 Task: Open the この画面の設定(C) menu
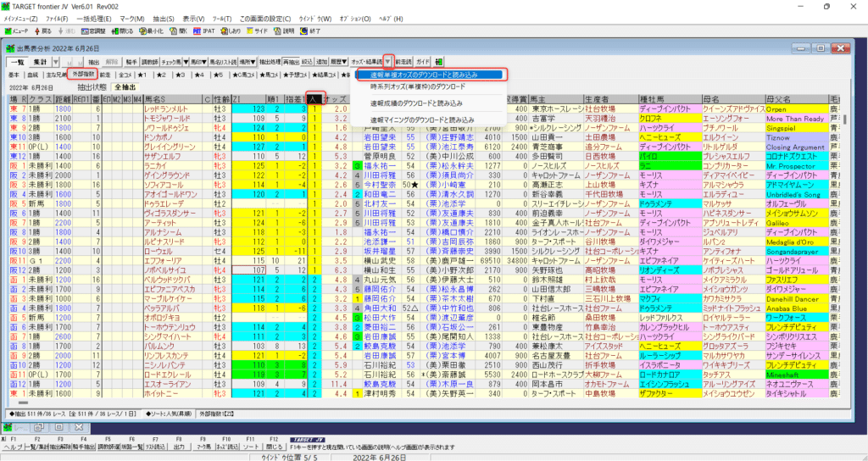pos(264,19)
